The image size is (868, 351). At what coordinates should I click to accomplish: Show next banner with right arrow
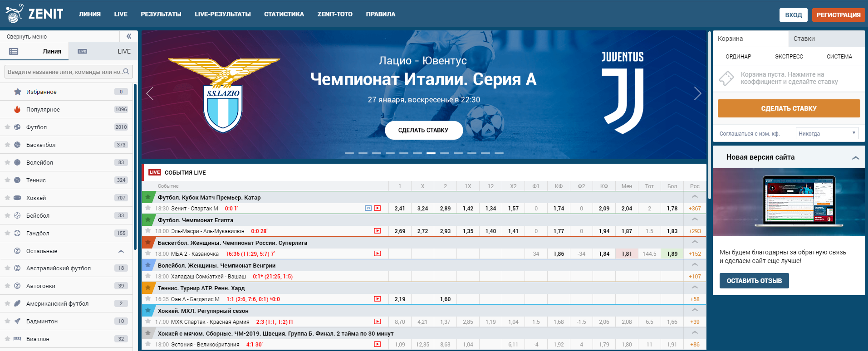pos(697,93)
